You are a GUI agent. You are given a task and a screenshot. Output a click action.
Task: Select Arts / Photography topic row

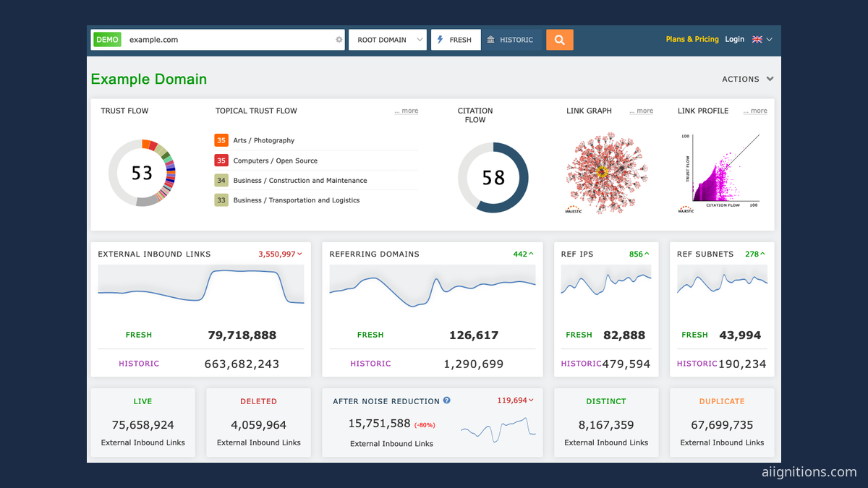(x=316, y=140)
